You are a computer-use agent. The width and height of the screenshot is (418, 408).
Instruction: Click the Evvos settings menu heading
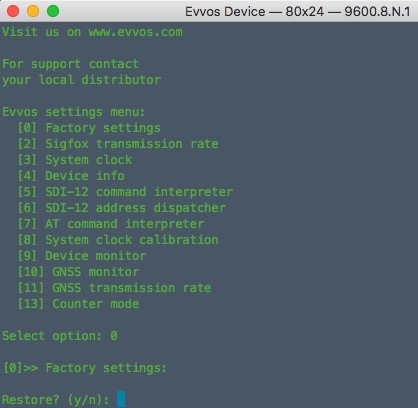coord(74,112)
